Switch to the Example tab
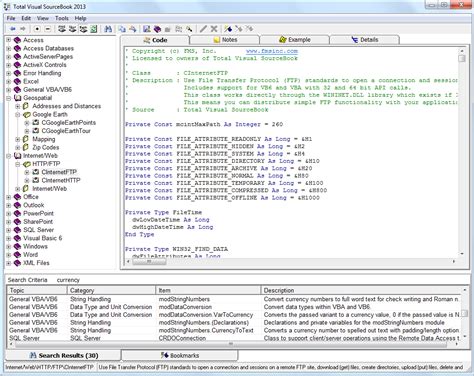The height and width of the screenshot is (376, 474). pos(295,40)
